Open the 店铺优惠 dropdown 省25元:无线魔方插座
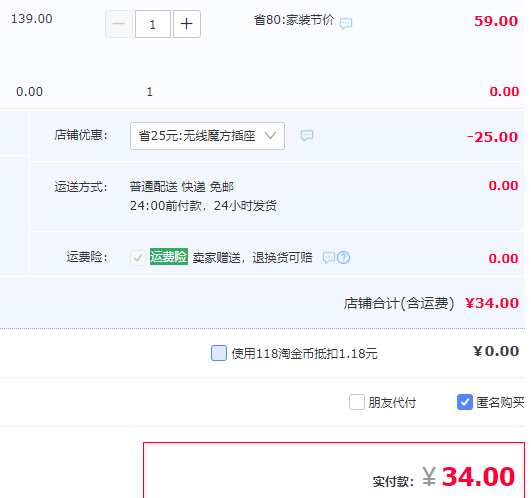This screenshot has height=498, width=531. (x=207, y=136)
